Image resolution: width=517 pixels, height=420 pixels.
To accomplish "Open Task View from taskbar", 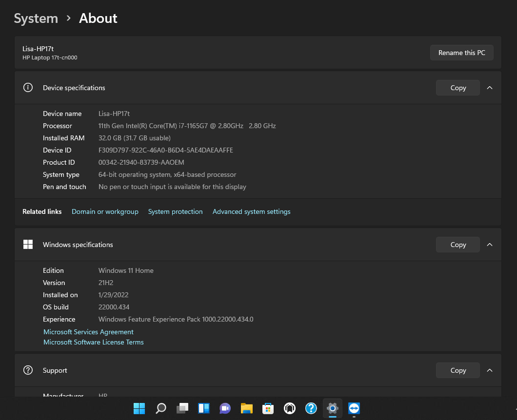I will click(x=182, y=408).
